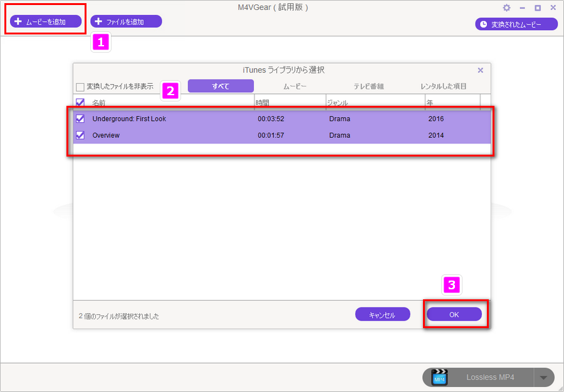This screenshot has height=392, width=564.
Task: Click Drama genre in Overview row
Action: 340,135
